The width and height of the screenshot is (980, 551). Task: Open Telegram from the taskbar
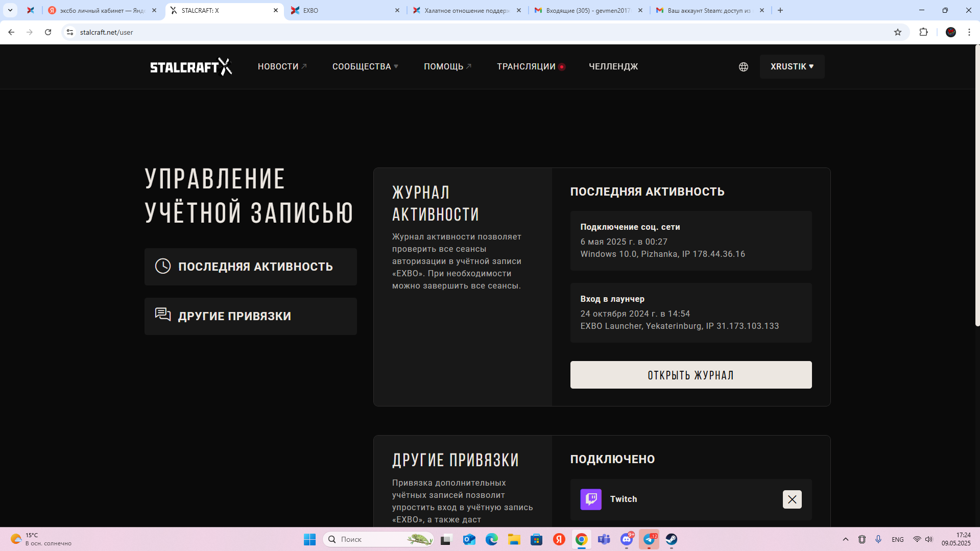(649, 539)
